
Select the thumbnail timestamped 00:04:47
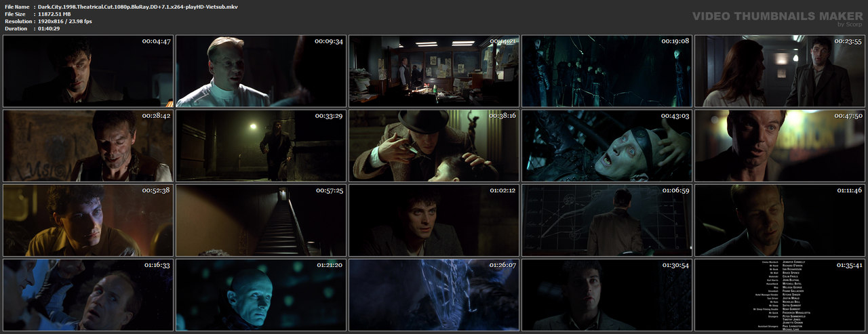click(x=88, y=71)
